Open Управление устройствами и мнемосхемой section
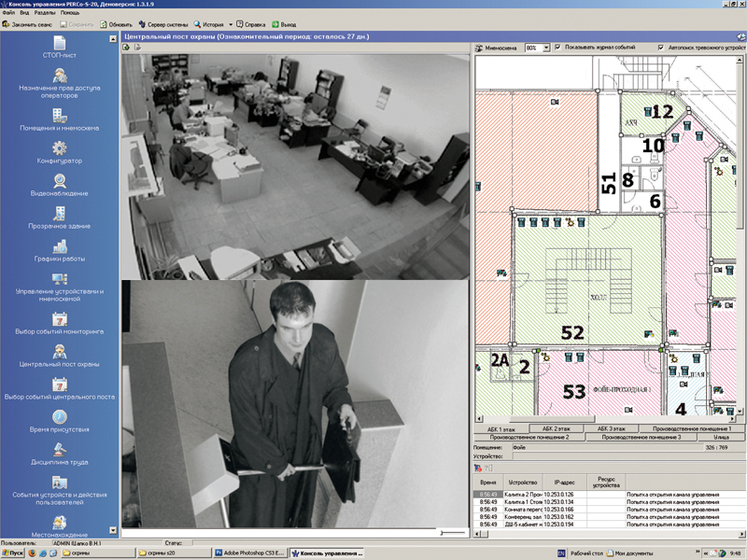This screenshot has width=747, height=560. (60, 287)
